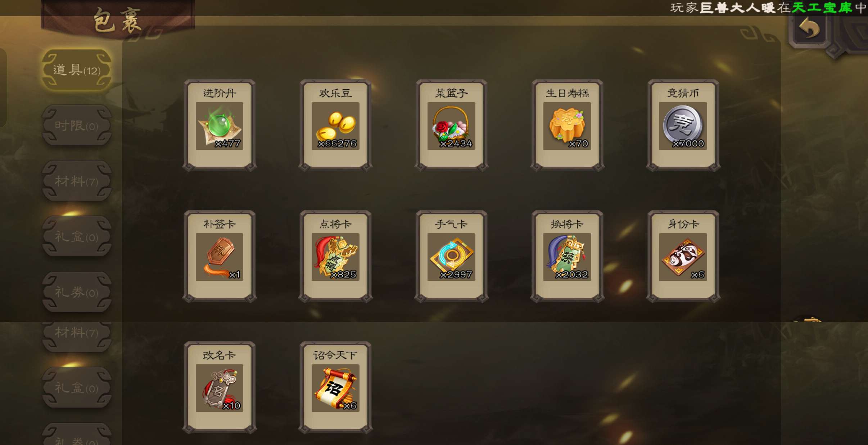The image size is (868, 445).
Task: Switch to the 时限(0) tab
Action: tap(77, 125)
